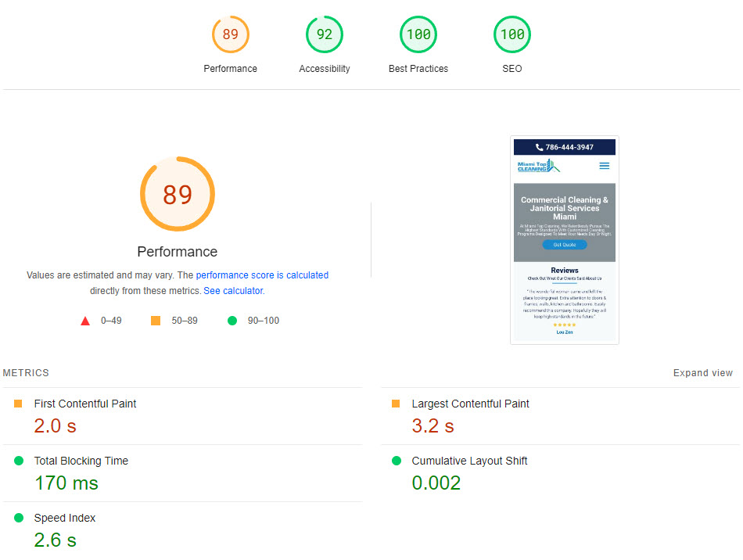The height and width of the screenshot is (560, 743).
Task: Select the Accessibility category label
Action: click(325, 69)
